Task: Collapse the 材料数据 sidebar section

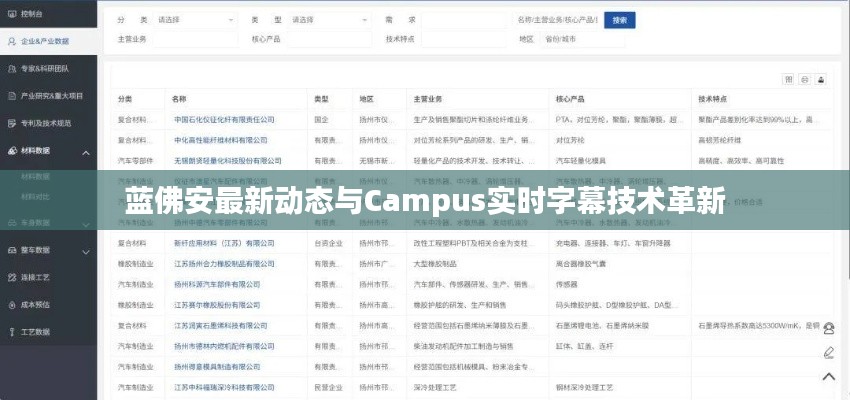Action: [49, 150]
